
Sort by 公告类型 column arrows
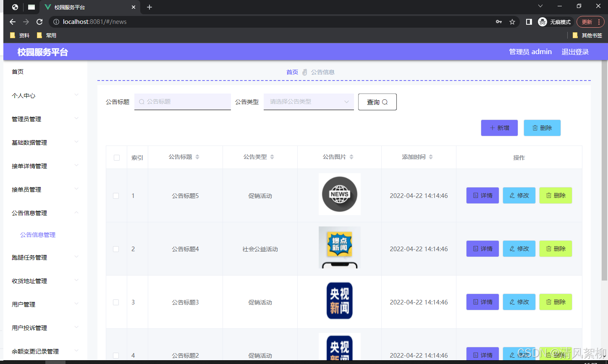pyautogui.click(x=272, y=157)
